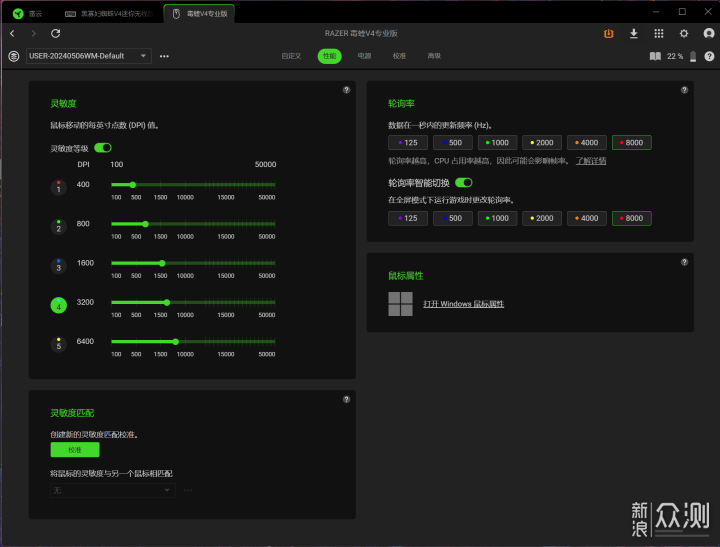Click the 400 DPI value field
Image resolution: width=720 pixels, height=547 pixels.
(x=83, y=185)
